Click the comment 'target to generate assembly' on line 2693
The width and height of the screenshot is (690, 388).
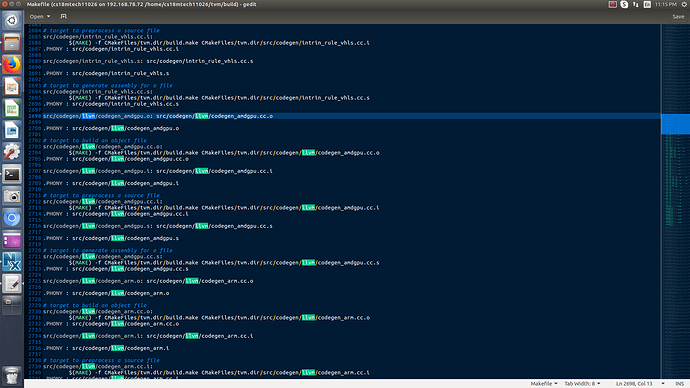tap(108, 86)
